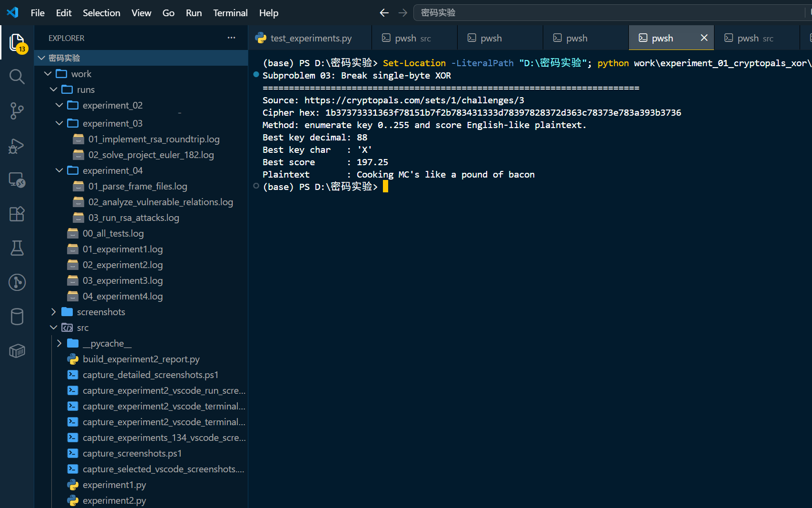
Task: Open the Search view in activity bar
Action: [17, 77]
